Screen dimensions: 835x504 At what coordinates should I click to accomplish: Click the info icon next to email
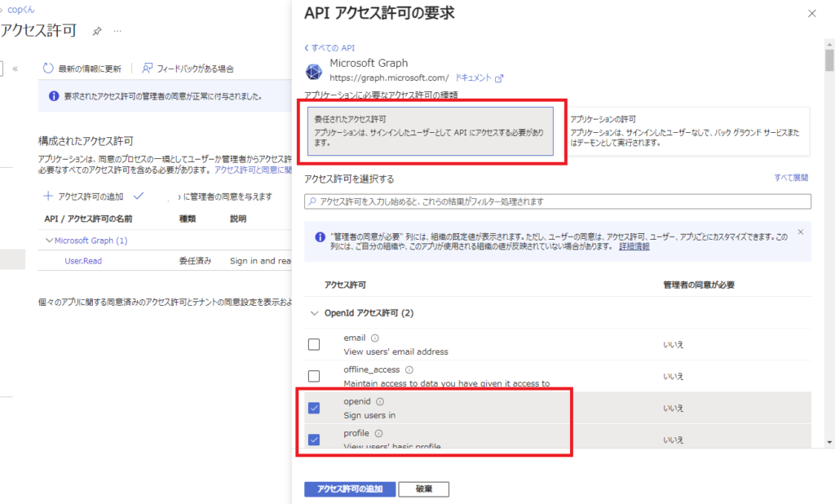click(x=375, y=338)
